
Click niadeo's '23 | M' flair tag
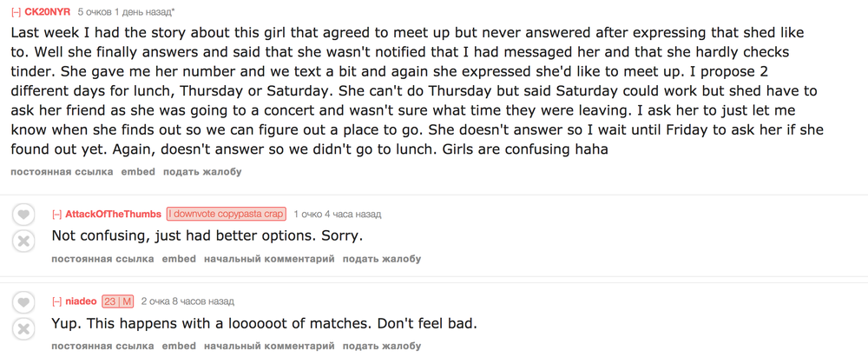coord(118,301)
